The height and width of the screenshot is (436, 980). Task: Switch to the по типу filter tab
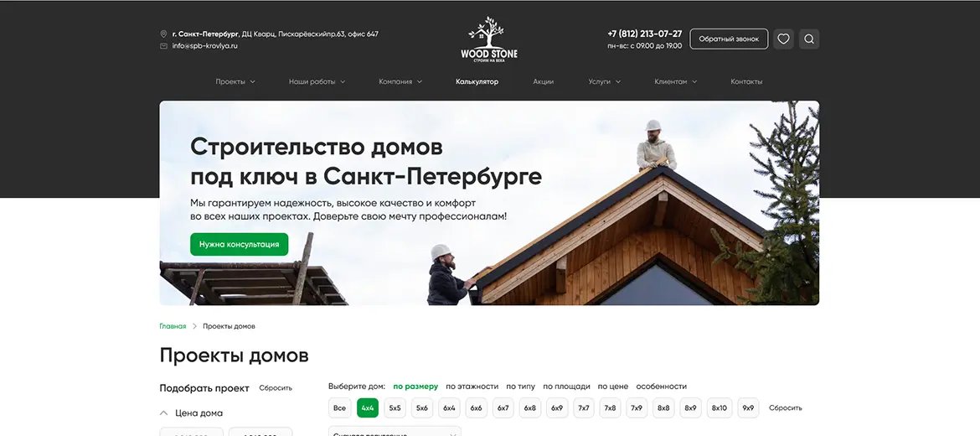(521, 387)
